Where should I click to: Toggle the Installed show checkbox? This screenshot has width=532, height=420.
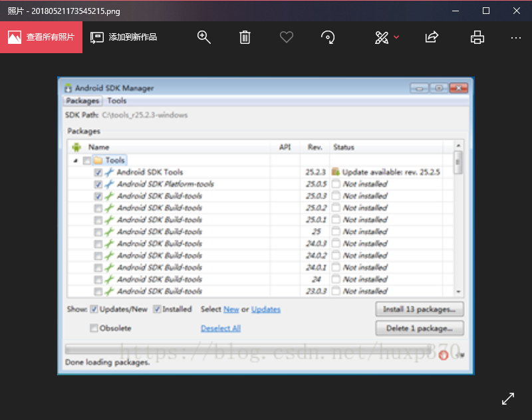(x=157, y=309)
